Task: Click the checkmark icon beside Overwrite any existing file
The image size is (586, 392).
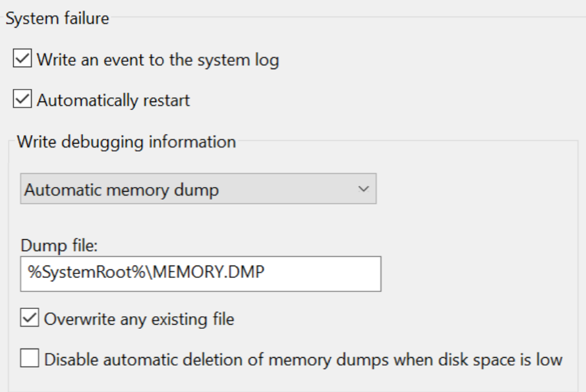Action: pyautogui.click(x=30, y=318)
